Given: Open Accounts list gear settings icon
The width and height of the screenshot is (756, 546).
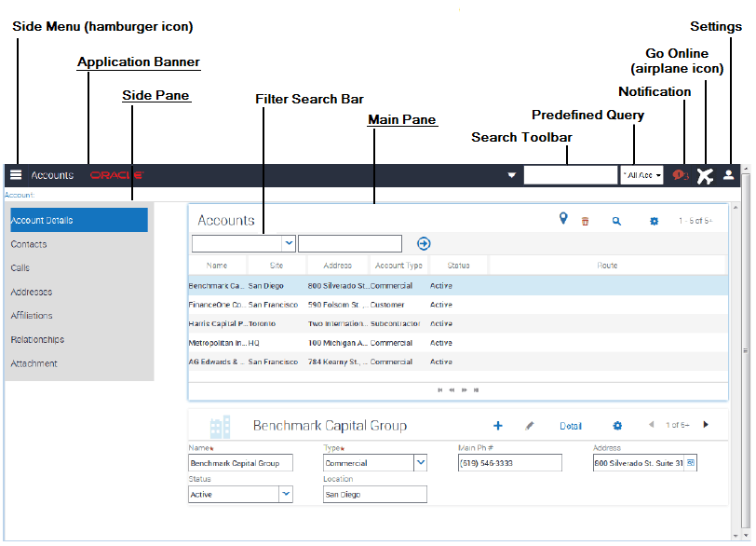Looking at the screenshot, I should 654,222.
